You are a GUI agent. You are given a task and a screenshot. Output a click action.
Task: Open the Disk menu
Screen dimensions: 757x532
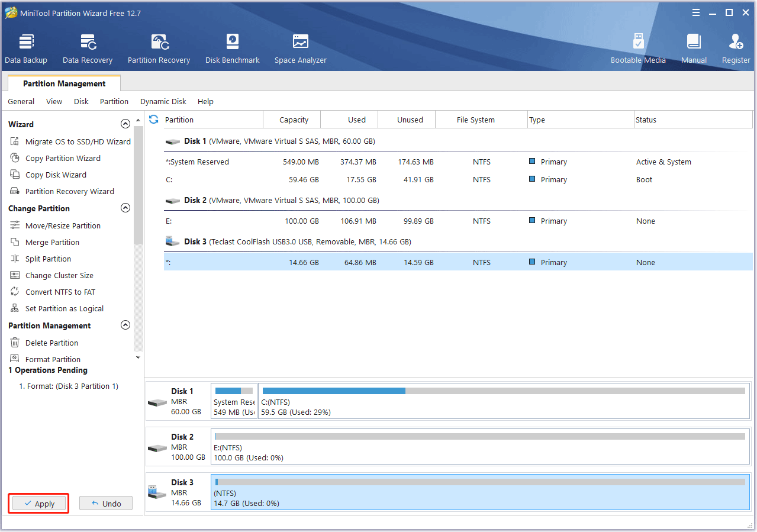coord(81,101)
